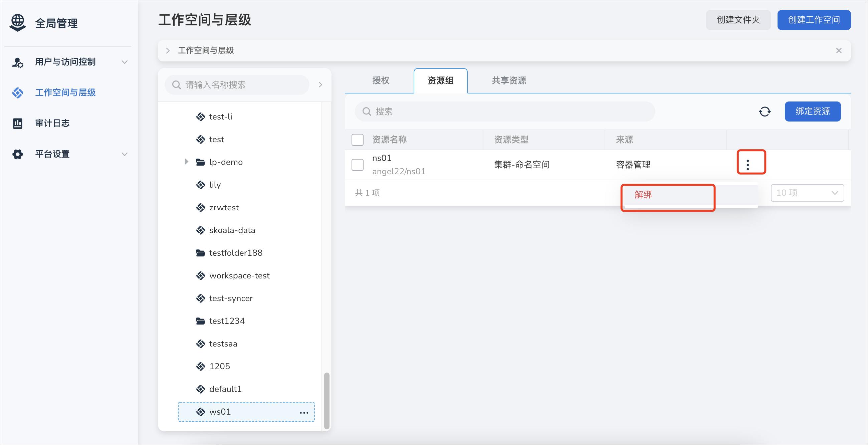Click the workspace icon beside skoala-data
Viewport: 868px width, 445px height.
coord(201,230)
